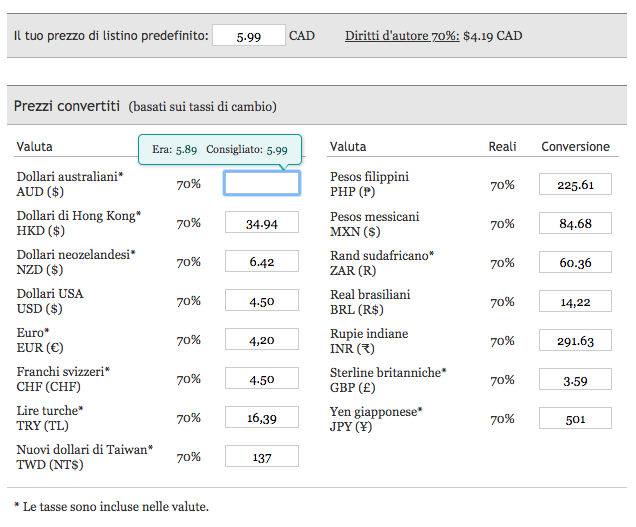The image size is (636, 527).
Task: Open the Diritti d'autore 70% link
Action: (x=402, y=36)
